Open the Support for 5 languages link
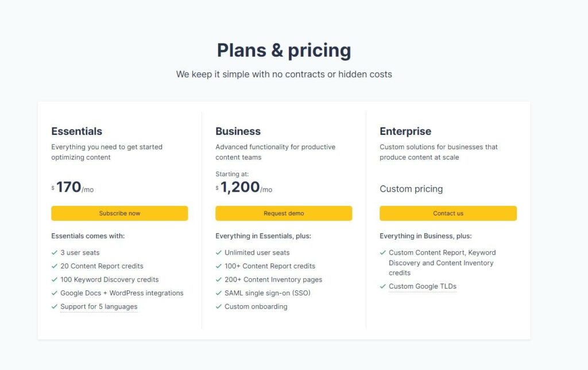588x370 pixels. tap(99, 306)
